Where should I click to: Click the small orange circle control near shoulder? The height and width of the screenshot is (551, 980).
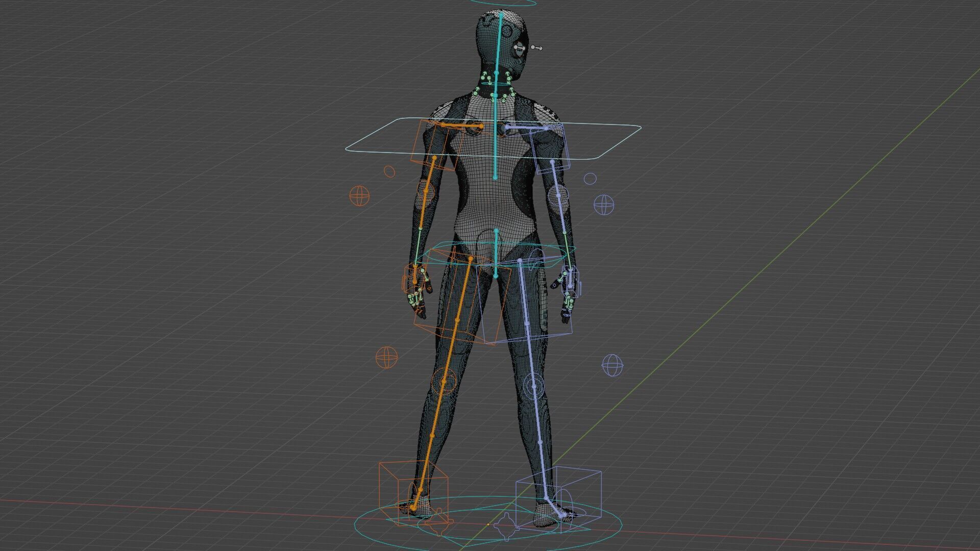389,171
